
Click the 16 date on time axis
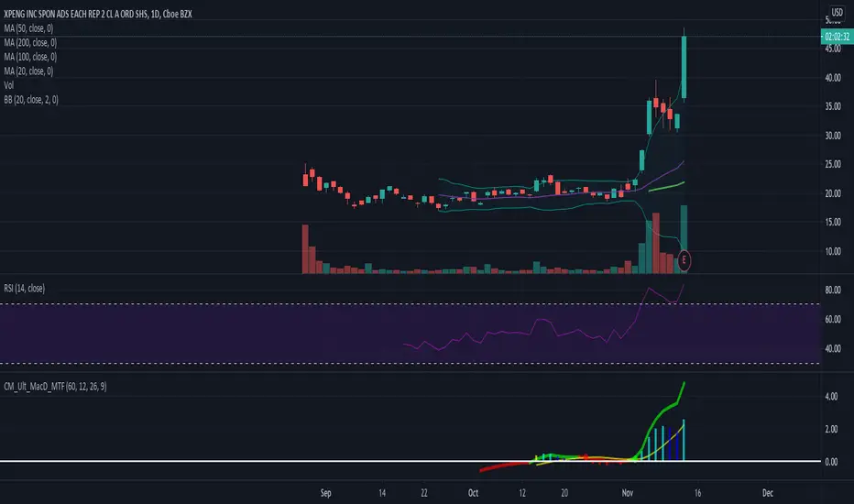[x=697, y=493]
